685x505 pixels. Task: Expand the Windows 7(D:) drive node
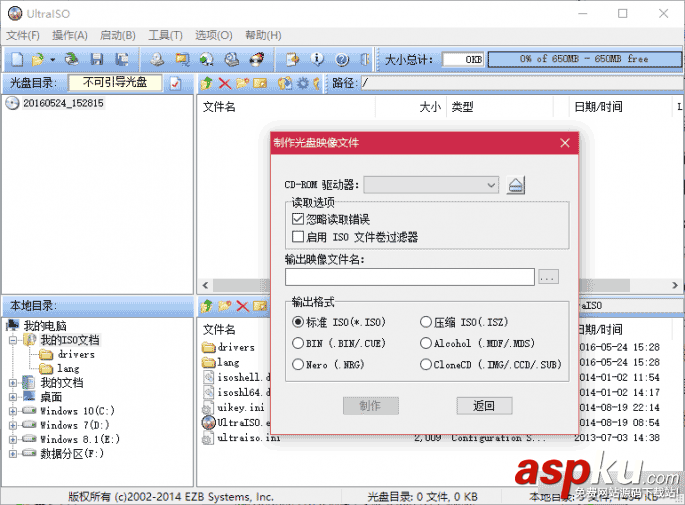13,425
